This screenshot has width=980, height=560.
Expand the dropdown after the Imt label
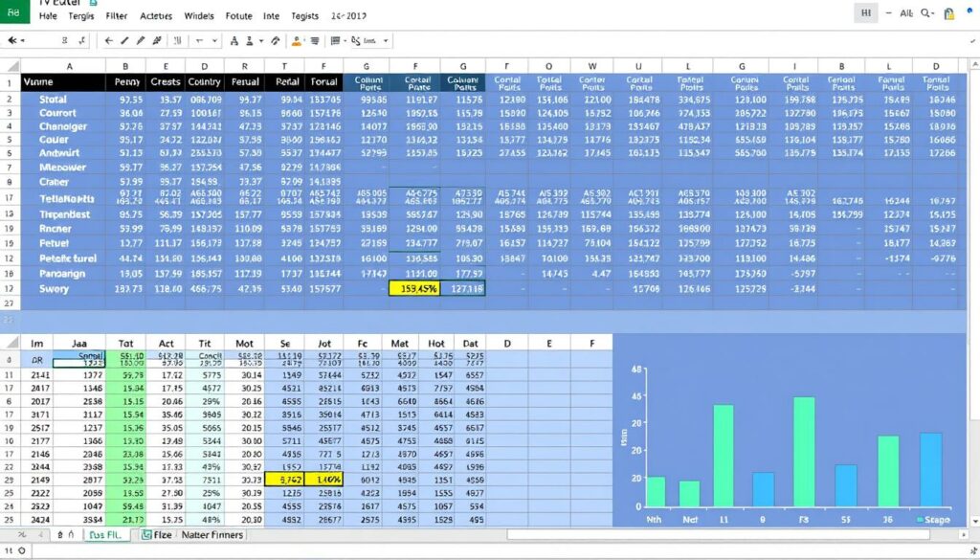(386, 41)
